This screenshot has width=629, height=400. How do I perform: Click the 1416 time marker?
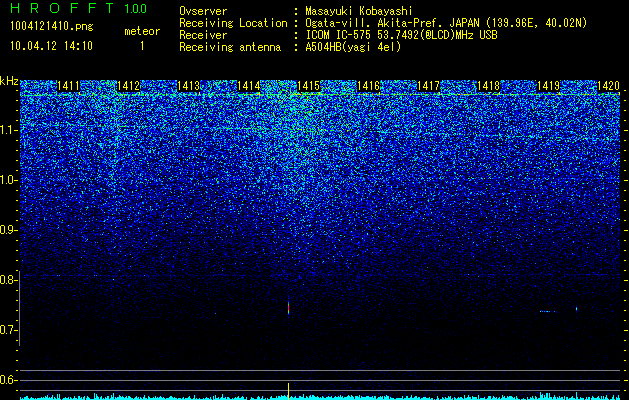click(x=368, y=86)
